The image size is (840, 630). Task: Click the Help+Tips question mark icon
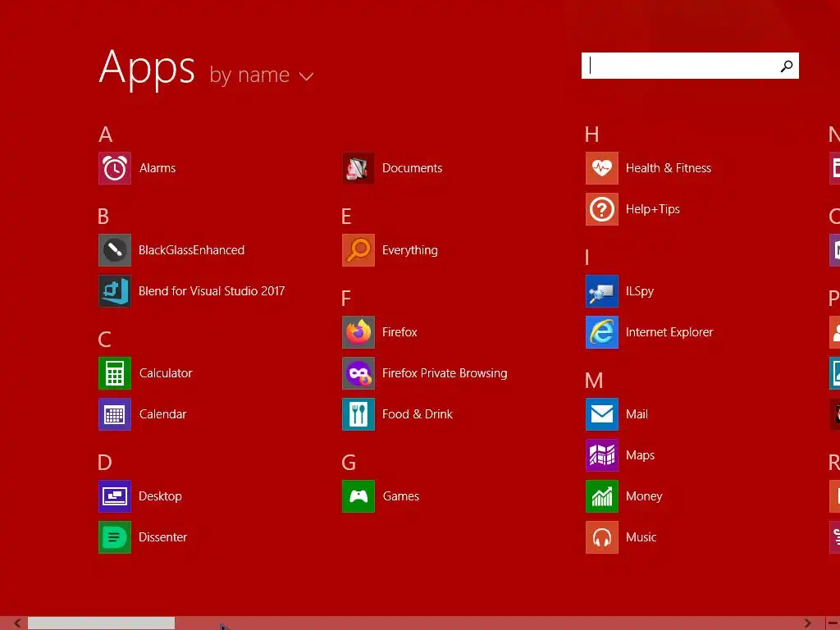[x=602, y=209]
